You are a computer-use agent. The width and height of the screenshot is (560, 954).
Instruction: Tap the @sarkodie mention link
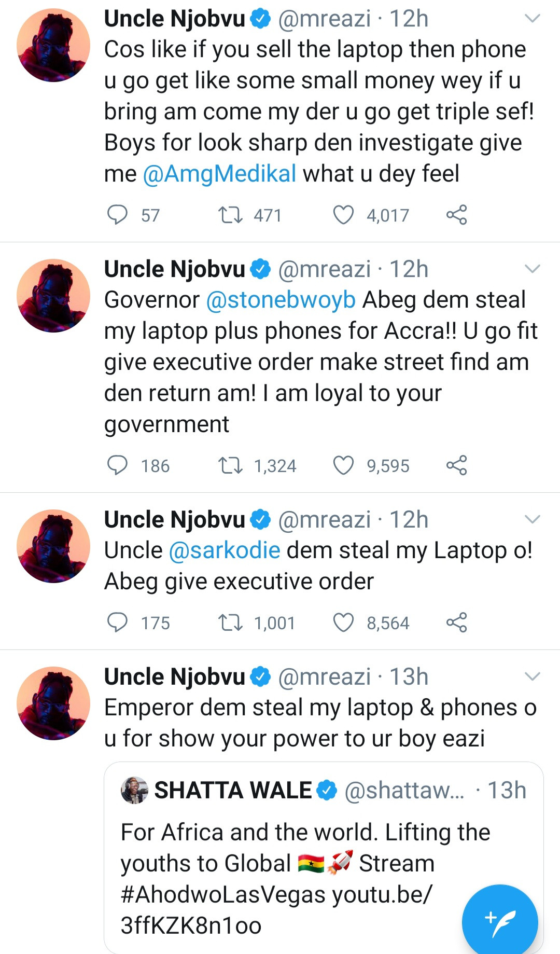[x=225, y=550]
